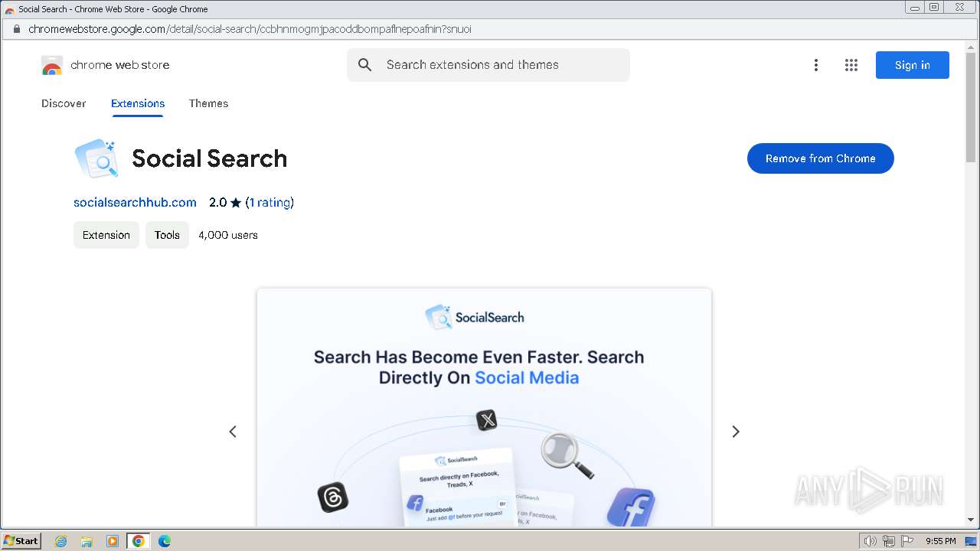
Task: Open socialsearchhub.com link
Action: pos(135,203)
